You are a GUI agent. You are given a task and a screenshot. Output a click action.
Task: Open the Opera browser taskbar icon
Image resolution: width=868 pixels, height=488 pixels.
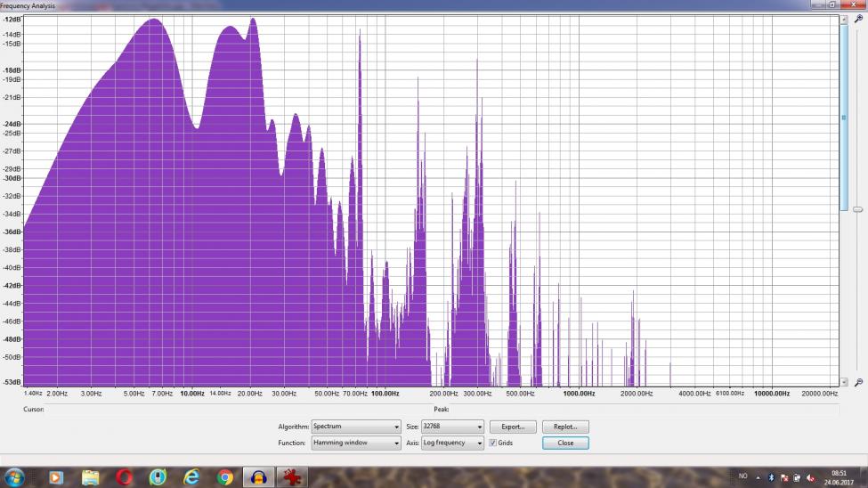pos(124,478)
